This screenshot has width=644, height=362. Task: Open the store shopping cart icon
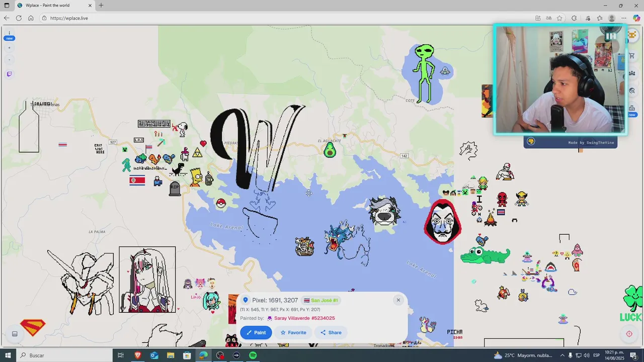[x=632, y=56]
